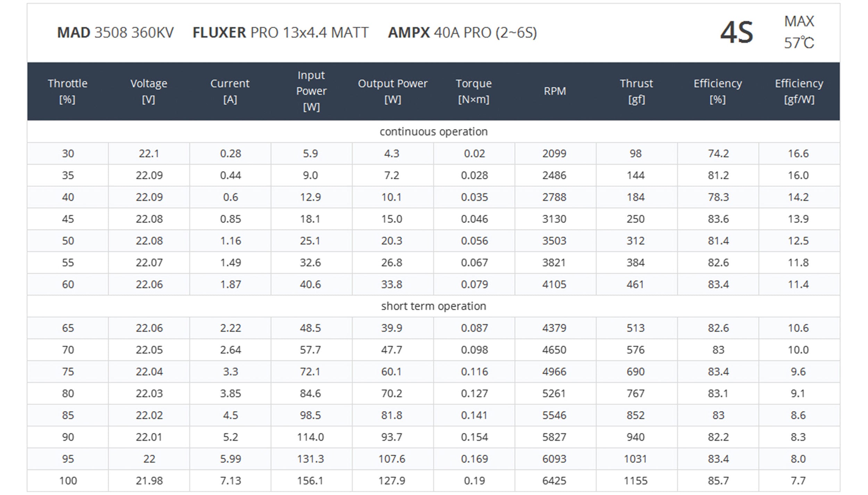Select the 2099 RPM cell in the 30% row
This screenshot has height=495, width=868.
point(554,154)
